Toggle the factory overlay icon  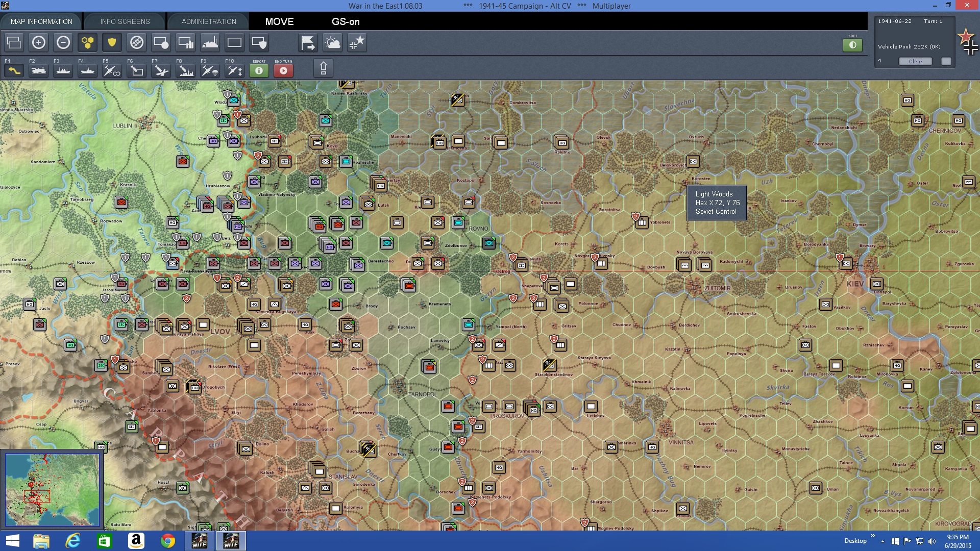[210, 42]
